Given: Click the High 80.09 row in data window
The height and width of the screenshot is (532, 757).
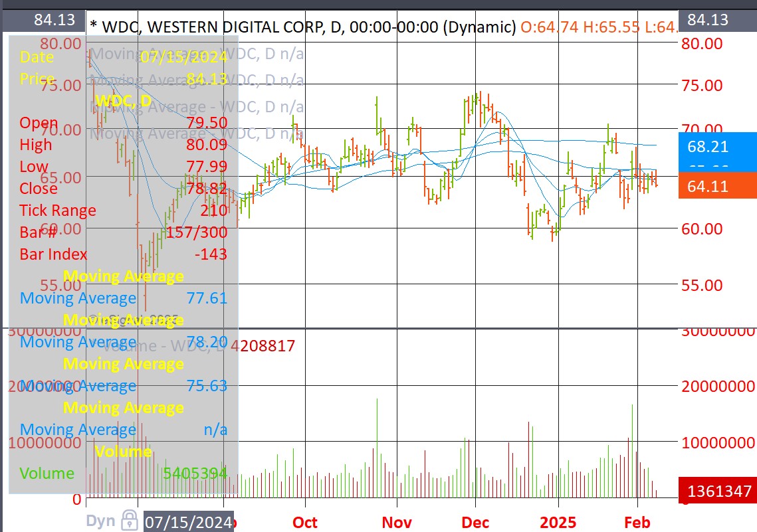Looking at the screenshot, I should pos(123,144).
